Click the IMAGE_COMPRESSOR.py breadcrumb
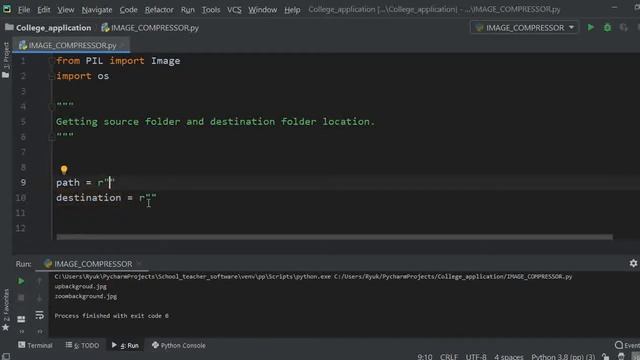 150,28
